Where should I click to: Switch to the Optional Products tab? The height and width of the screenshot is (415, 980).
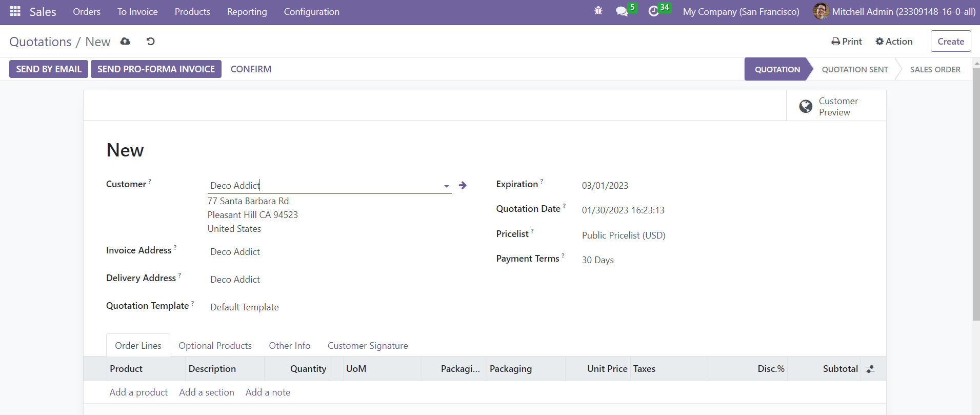215,346
